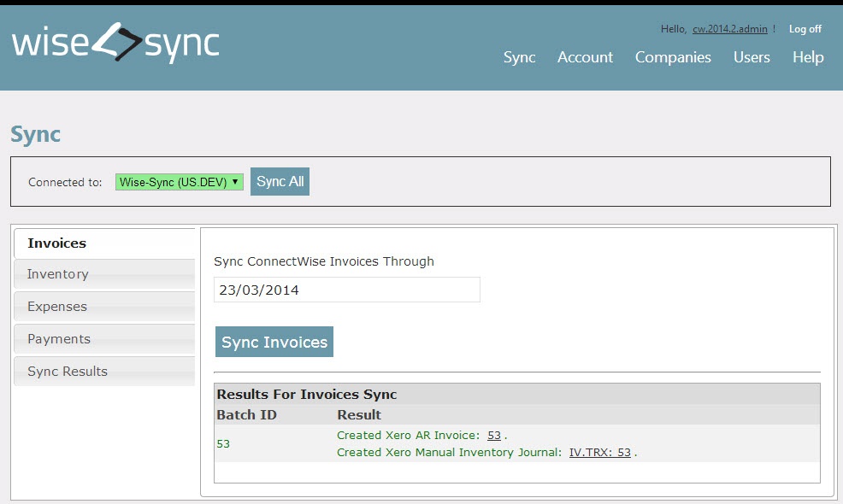Click the invoice date field 23/03/2014

coord(347,290)
